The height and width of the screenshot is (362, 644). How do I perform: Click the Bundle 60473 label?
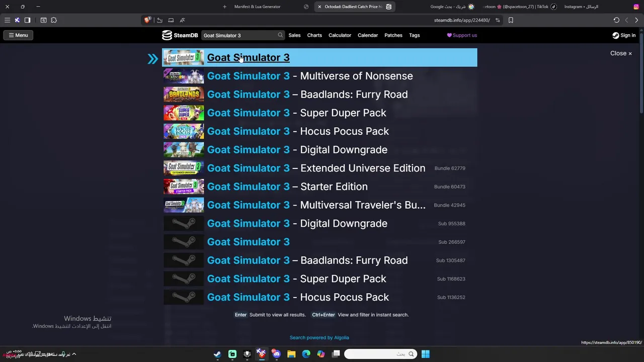450,187
